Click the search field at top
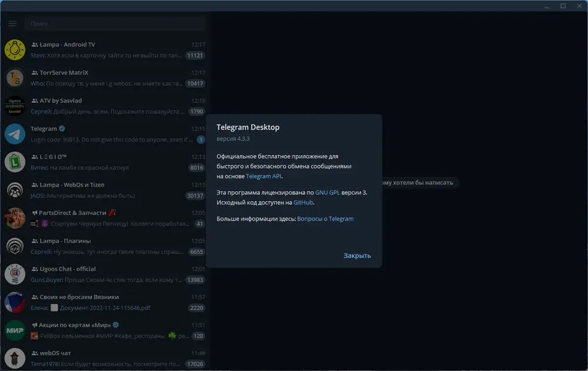 [x=115, y=24]
